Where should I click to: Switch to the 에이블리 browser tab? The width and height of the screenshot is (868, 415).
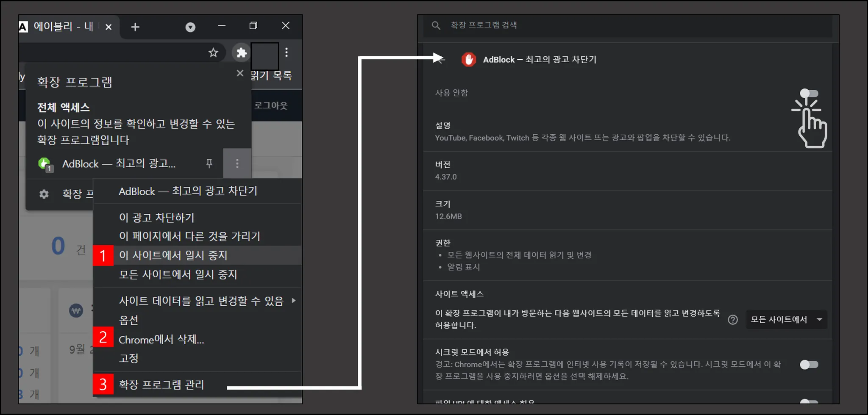[69, 27]
